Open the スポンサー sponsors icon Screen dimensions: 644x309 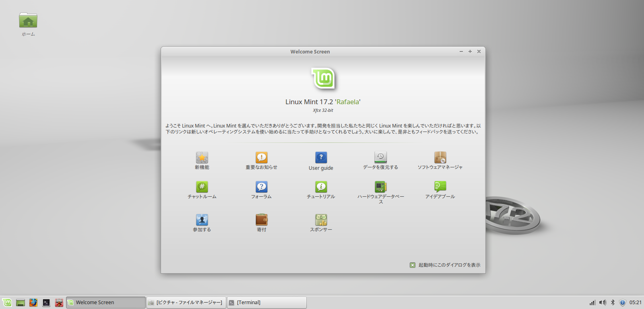(x=321, y=220)
